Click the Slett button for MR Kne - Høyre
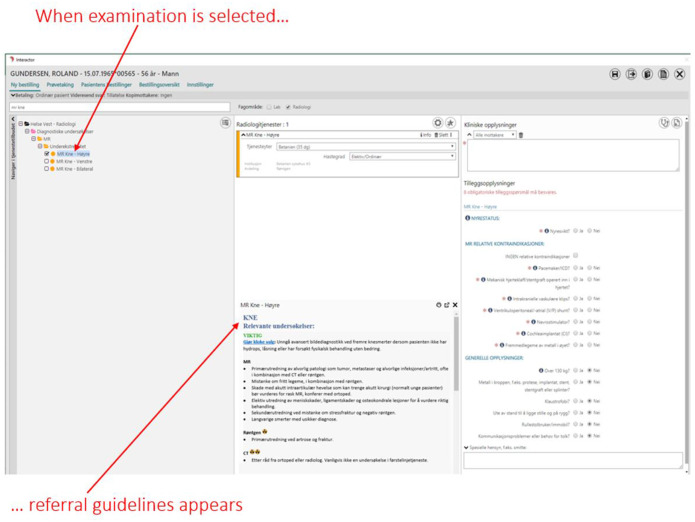 [446, 134]
